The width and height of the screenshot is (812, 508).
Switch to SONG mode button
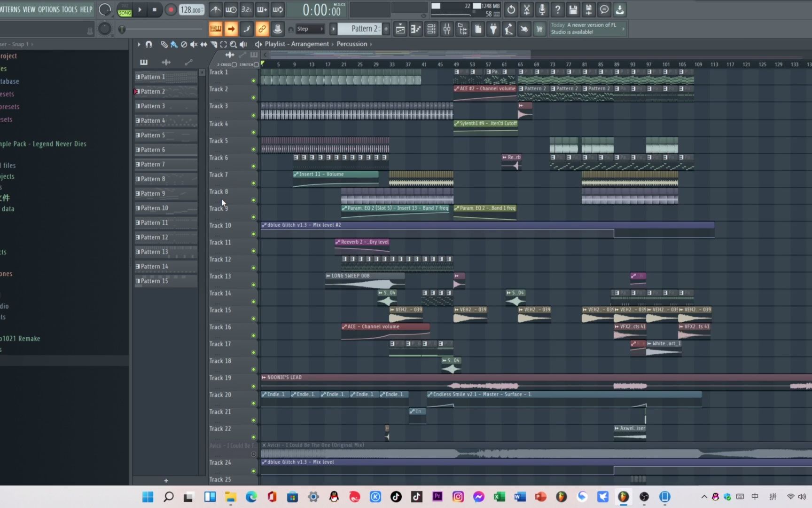125,13
